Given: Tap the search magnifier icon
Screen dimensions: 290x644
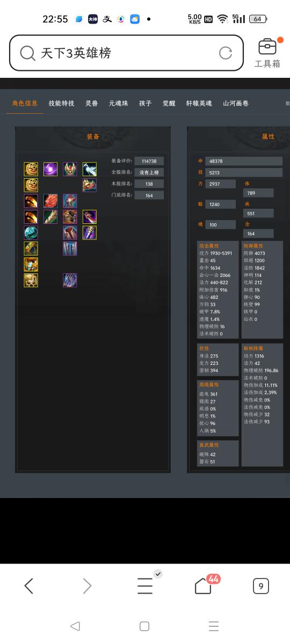Looking at the screenshot, I should tap(27, 53).
